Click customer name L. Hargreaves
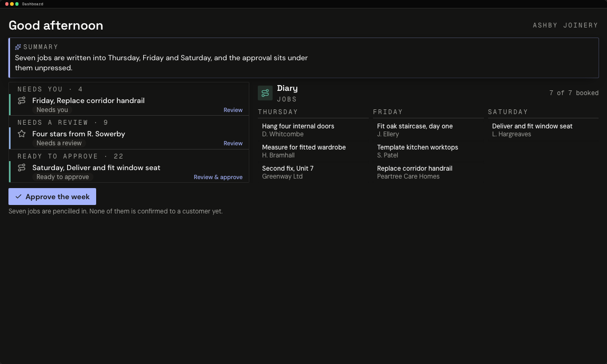The height and width of the screenshot is (364, 607). tap(511, 134)
